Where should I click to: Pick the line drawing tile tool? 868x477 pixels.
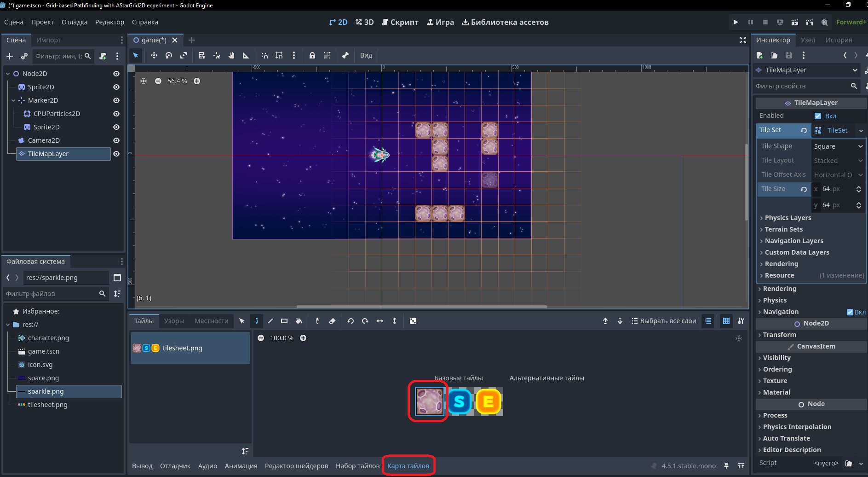(x=270, y=321)
